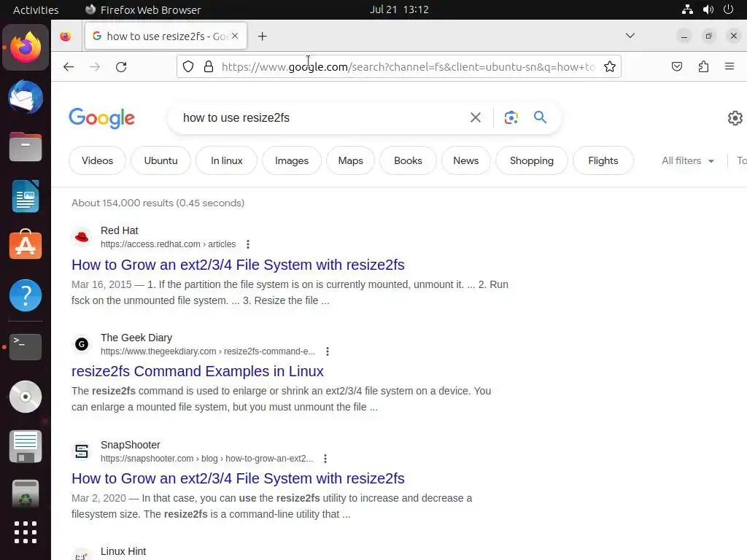Screen dimensions: 747x560
Task: Click the Red Hat favicon
Action: tap(82, 237)
